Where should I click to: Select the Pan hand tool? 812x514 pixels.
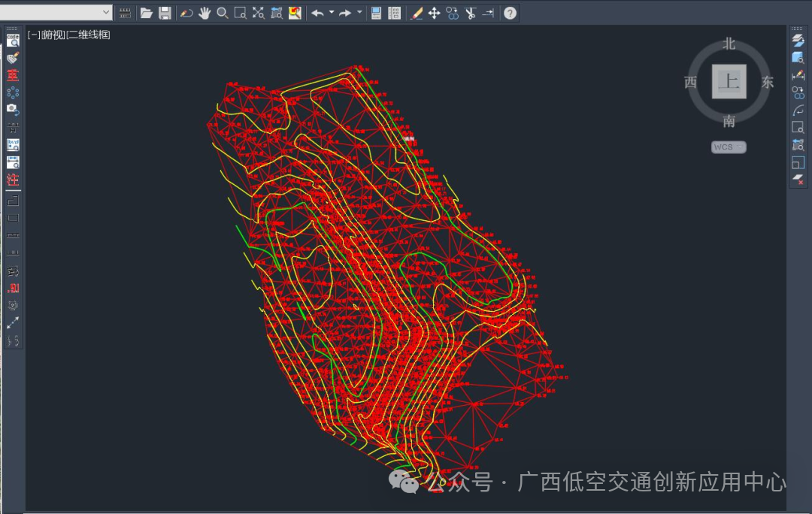[x=205, y=13]
